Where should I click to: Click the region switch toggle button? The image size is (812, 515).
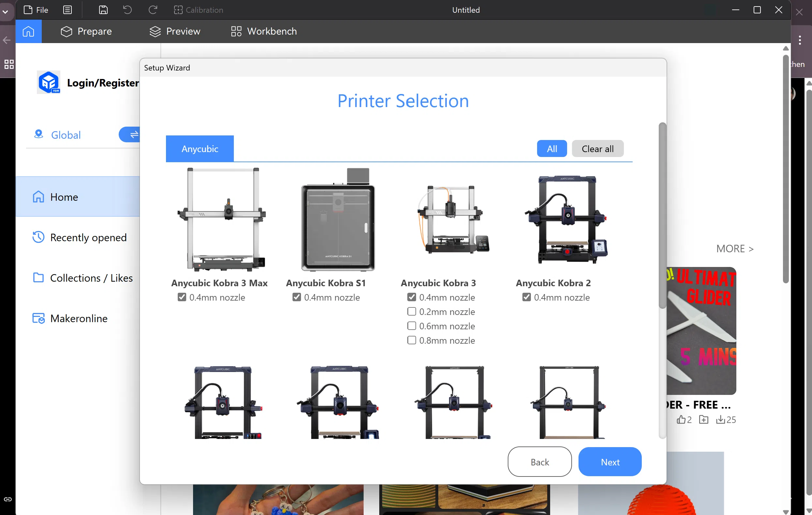pyautogui.click(x=130, y=134)
